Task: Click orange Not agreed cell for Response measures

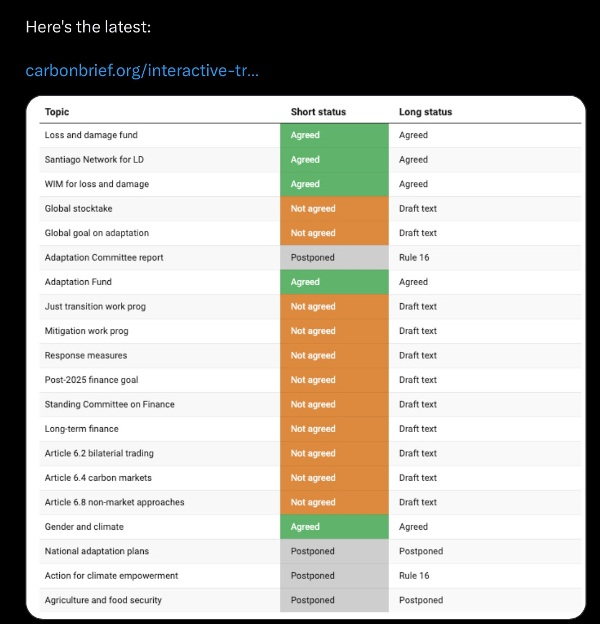Action: tap(334, 356)
